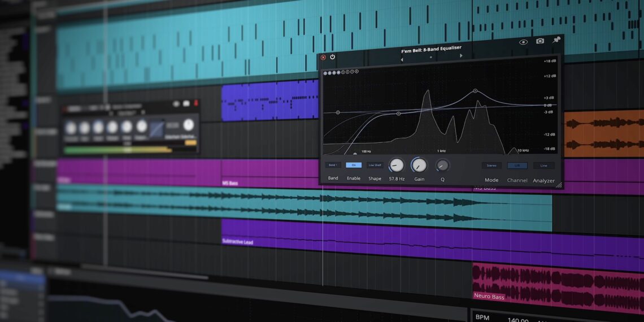Click the eye icon above the equaliser
This screenshot has width=644, height=322.
point(523,42)
